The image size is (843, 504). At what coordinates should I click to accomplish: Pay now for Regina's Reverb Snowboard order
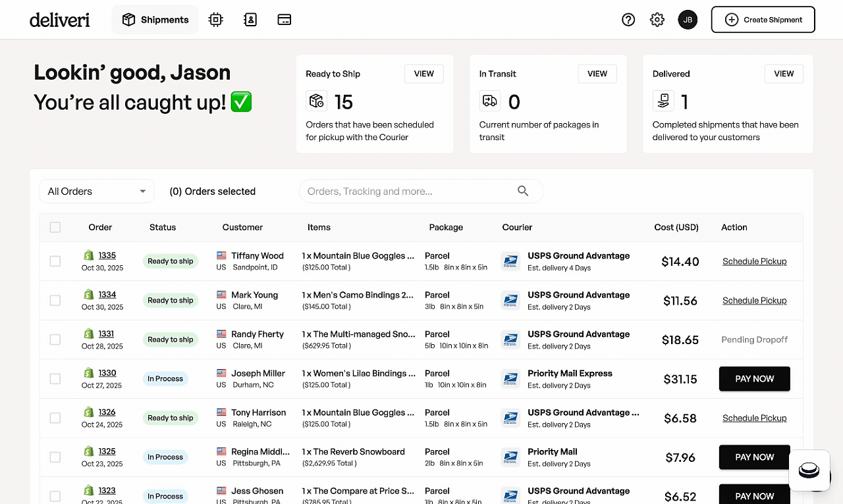(755, 457)
